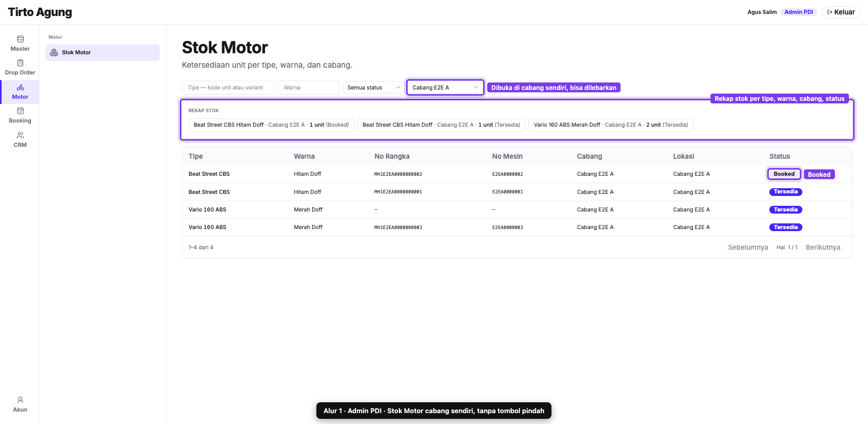Open Drop Order from sidebar
Image resolution: width=868 pixels, height=424 pixels.
[x=20, y=67]
